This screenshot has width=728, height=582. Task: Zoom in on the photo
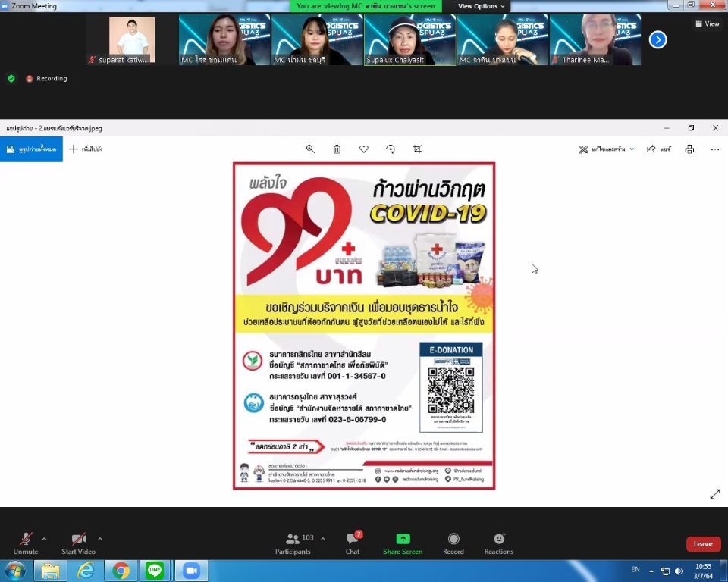click(310, 149)
